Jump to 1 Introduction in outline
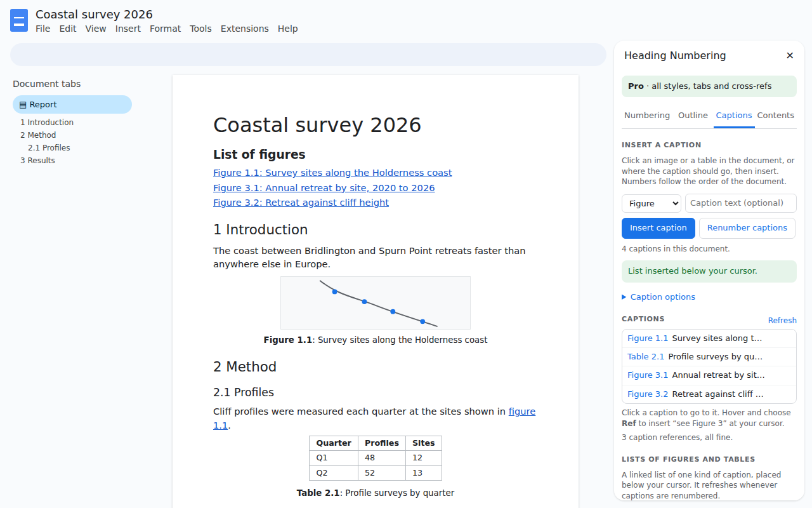The width and height of the screenshot is (812, 508). click(x=47, y=123)
